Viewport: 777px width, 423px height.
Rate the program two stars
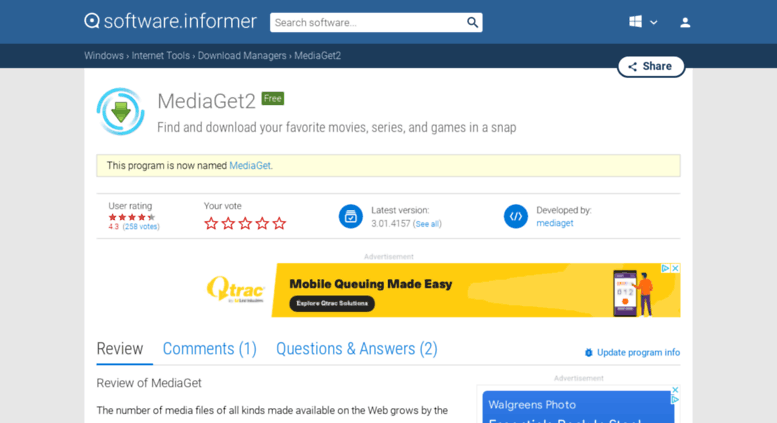click(228, 223)
